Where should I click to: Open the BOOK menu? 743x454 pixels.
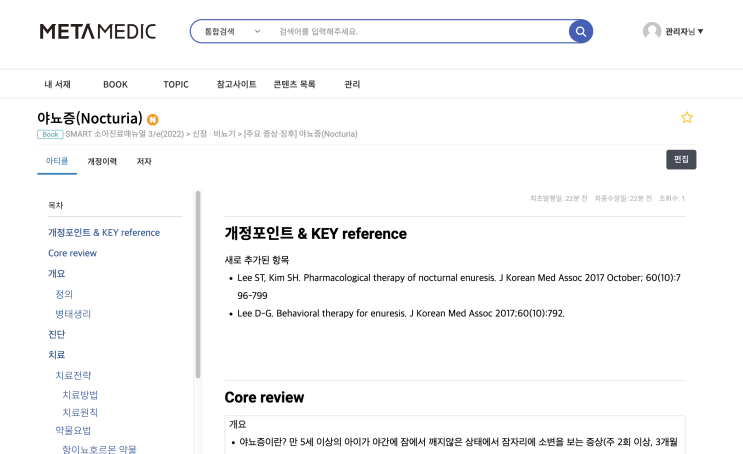pos(115,84)
